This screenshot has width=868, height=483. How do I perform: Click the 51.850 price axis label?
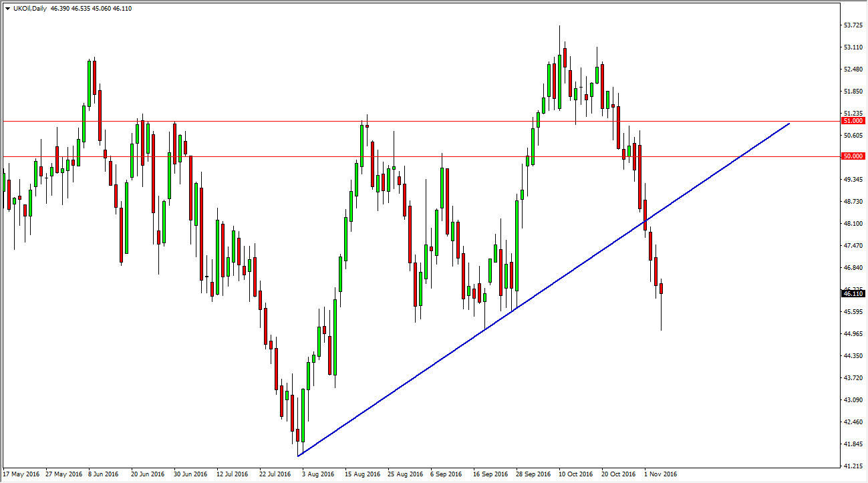[x=855, y=92]
